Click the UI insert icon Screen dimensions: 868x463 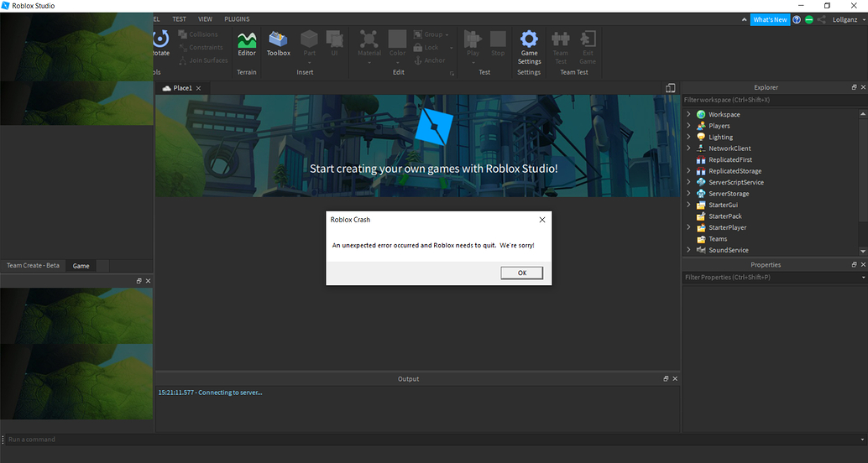(334, 44)
